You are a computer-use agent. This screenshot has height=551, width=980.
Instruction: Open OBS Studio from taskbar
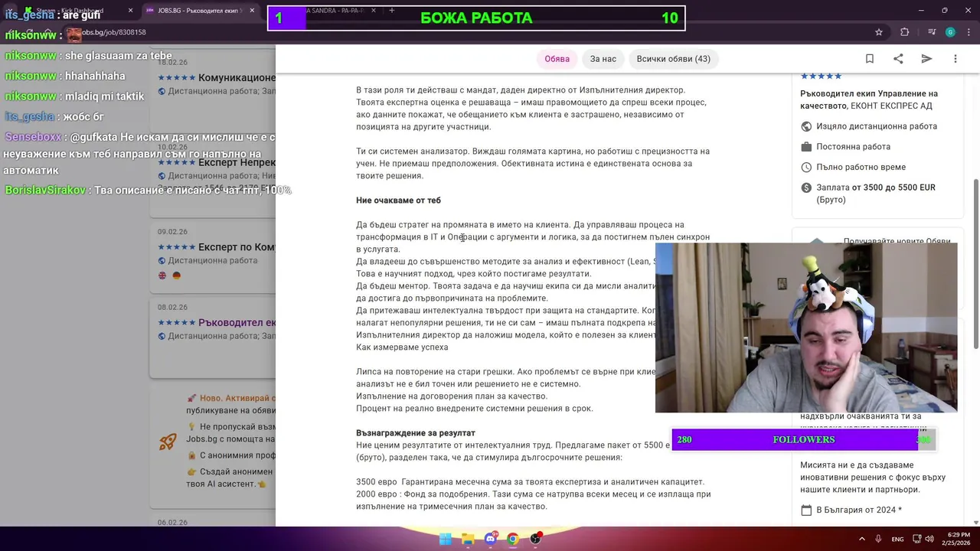[535, 539]
